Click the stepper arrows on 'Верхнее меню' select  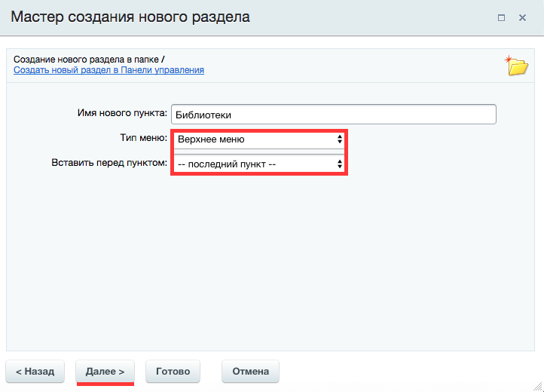pos(340,139)
